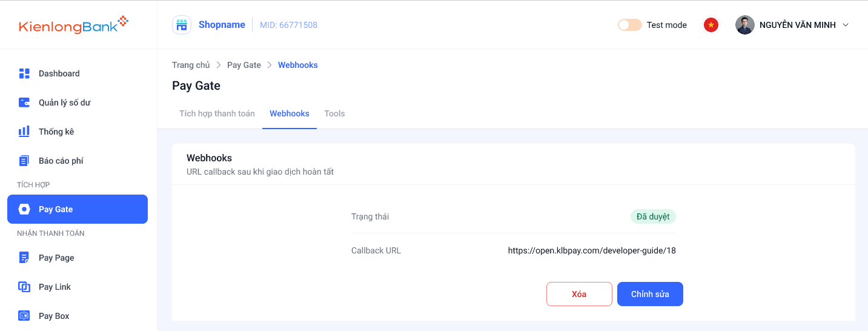Click Pay Gate in the breadcrumb
Image resolution: width=868 pixels, height=331 pixels.
coord(244,65)
